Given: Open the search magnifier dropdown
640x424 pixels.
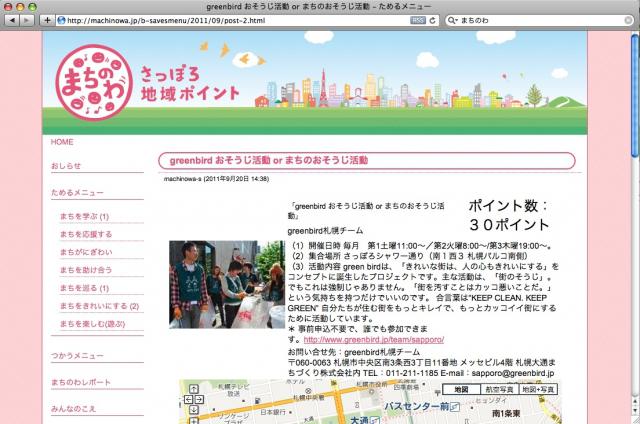Looking at the screenshot, I should pyautogui.click(x=452, y=20).
